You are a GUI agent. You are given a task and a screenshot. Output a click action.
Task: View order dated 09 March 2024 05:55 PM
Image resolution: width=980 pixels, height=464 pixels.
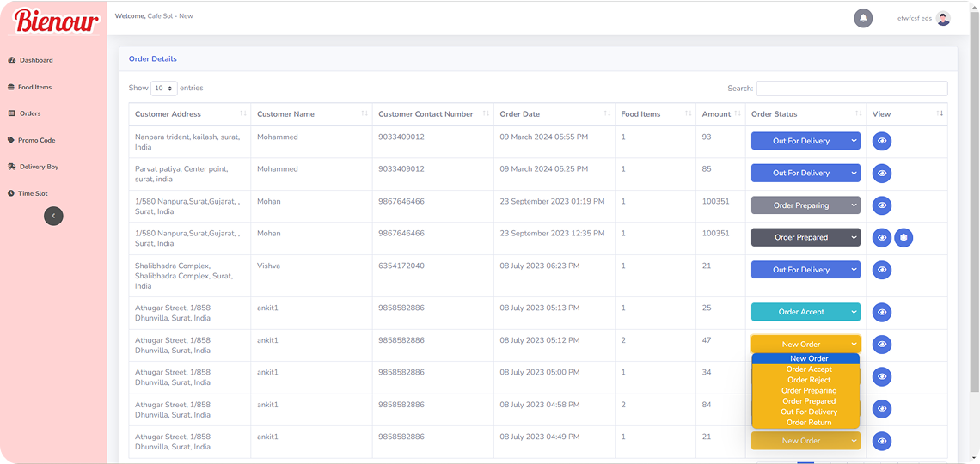[882, 141]
